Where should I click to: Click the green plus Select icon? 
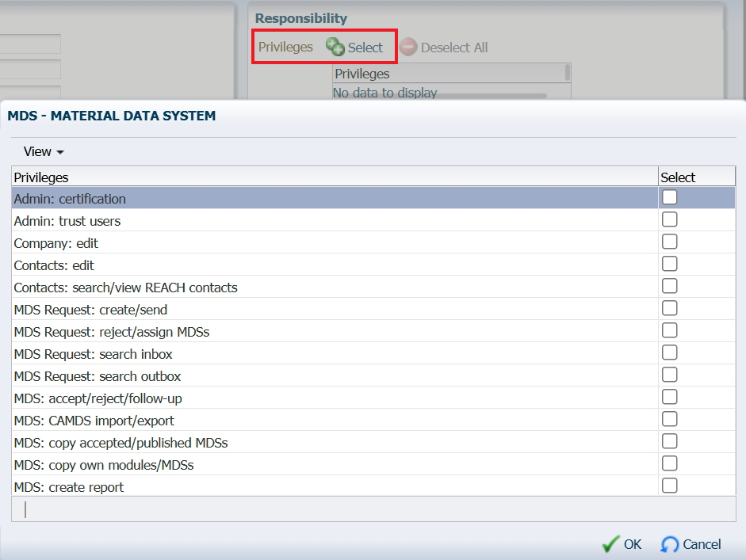coord(335,48)
